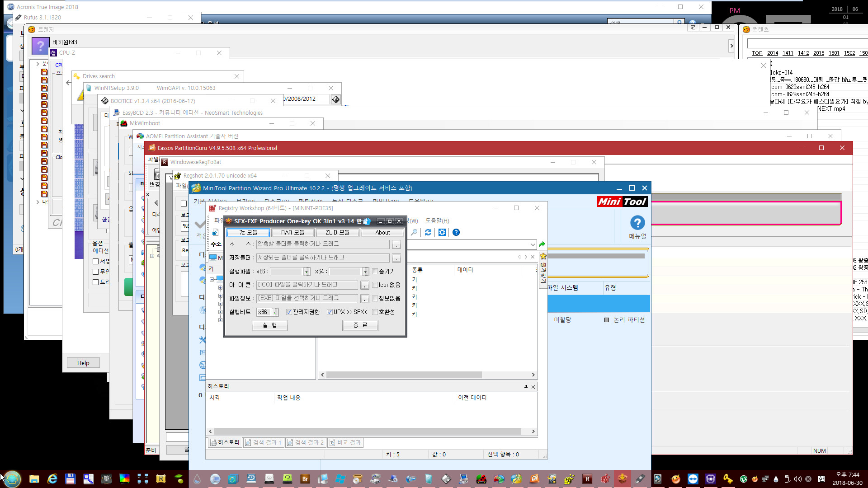Switch to the RAR 모듈 tab
Screen dimensions: 868x488
[x=292, y=232]
